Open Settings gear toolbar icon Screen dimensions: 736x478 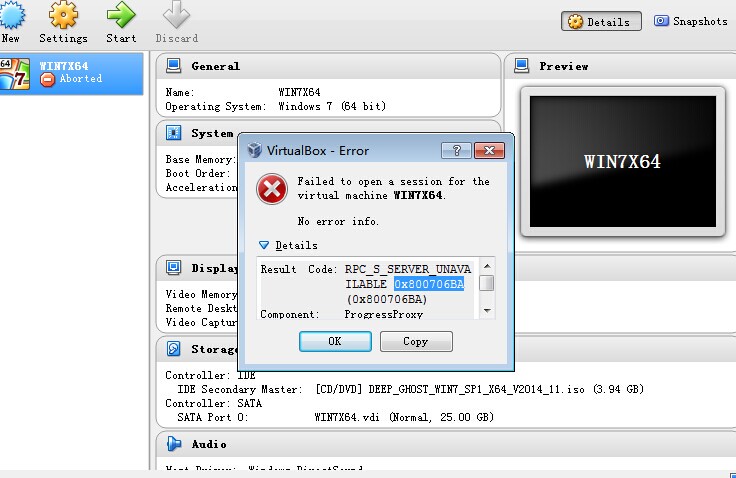click(63, 15)
